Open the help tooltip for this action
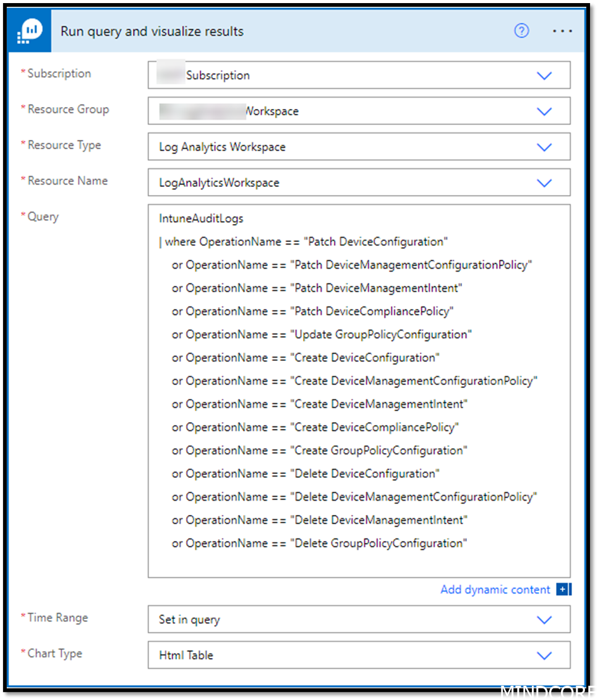 click(521, 30)
